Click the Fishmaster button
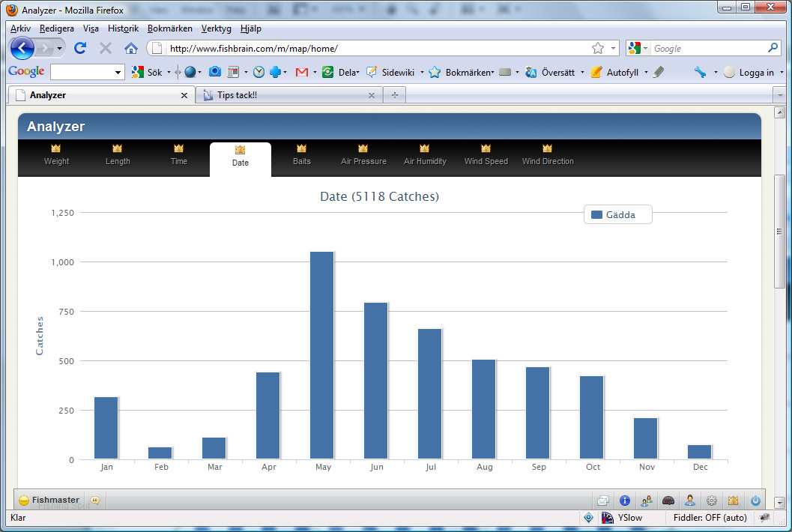The width and height of the screenshot is (792, 532). 49,501
